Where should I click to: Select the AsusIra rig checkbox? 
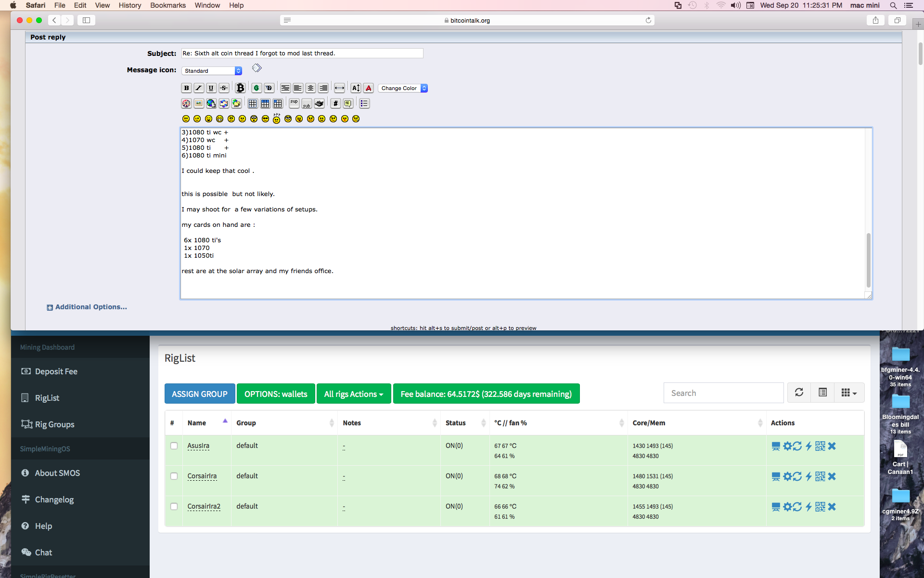pyautogui.click(x=174, y=446)
